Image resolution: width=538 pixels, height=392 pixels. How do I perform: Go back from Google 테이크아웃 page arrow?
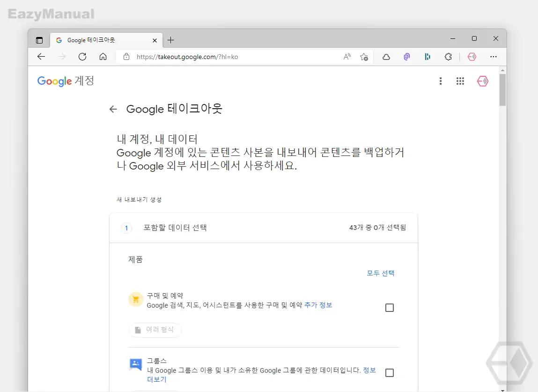(113, 109)
